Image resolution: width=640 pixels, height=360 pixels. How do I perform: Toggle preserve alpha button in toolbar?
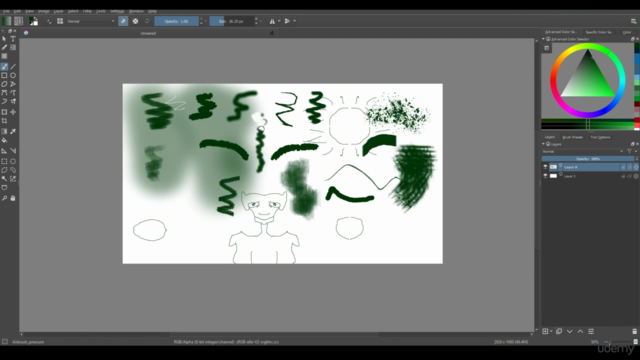pos(136,21)
